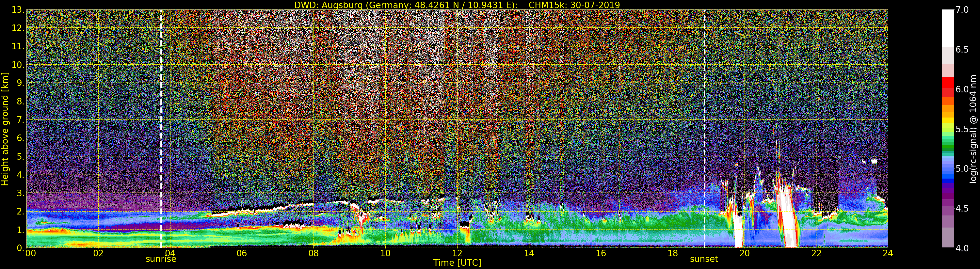980x269 pixels.
Task: Click the 'sunset' label below the axis
Action: point(704,259)
